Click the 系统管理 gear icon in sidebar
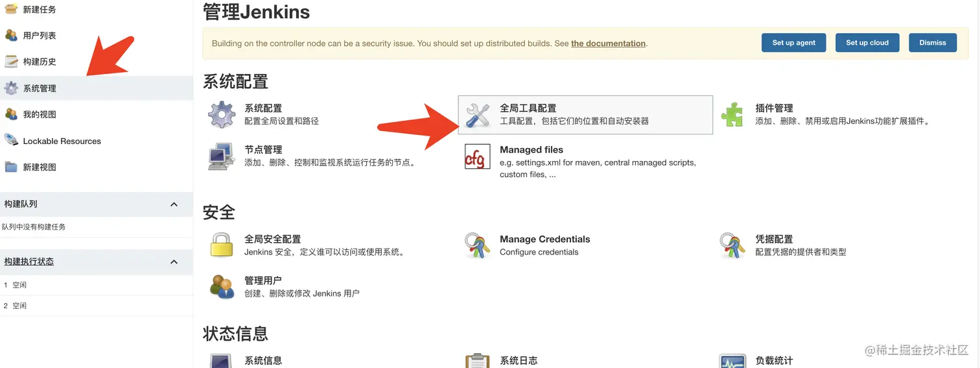Viewport: 980px width, 368px height. [11, 88]
